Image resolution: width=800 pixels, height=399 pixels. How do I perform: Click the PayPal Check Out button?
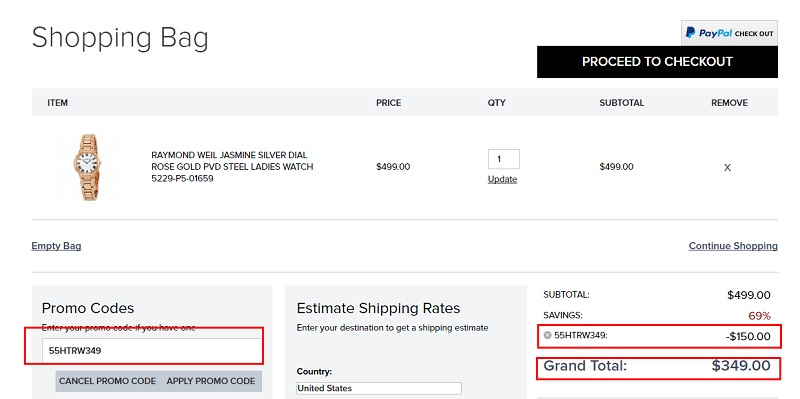pos(729,33)
